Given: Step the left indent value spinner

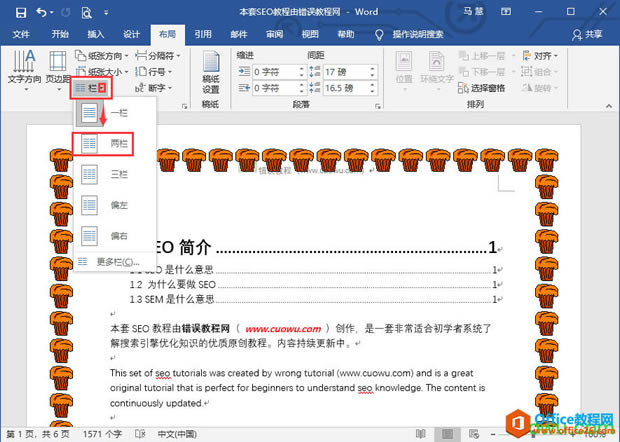Looking at the screenshot, I should (x=302, y=72).
